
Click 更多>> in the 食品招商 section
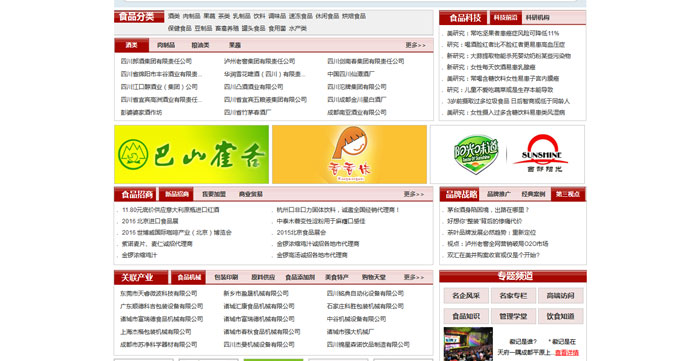[x=414, y=194]
